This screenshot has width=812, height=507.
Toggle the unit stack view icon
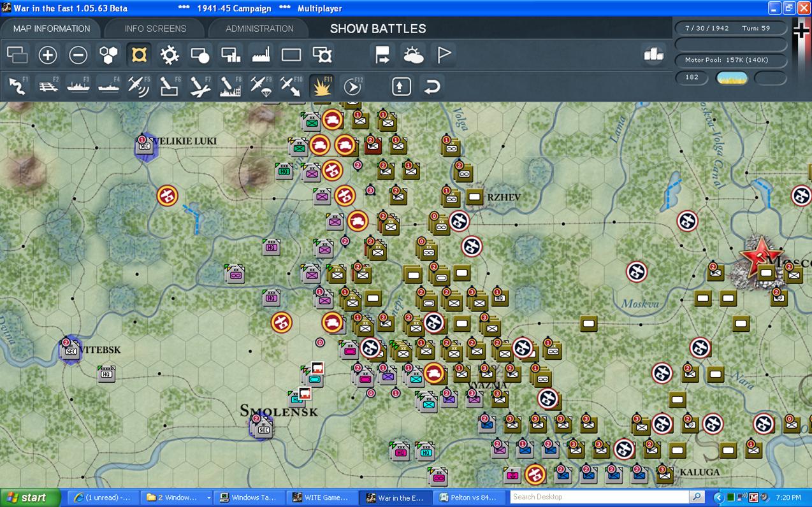(x=17, y=55)
